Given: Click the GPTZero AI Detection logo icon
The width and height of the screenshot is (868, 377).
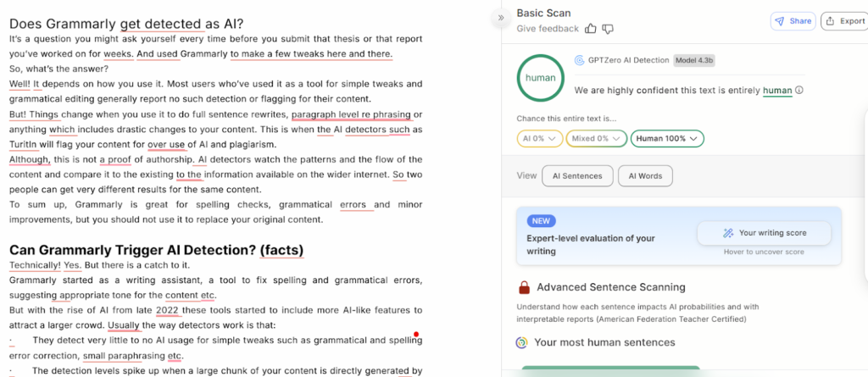Looking at the screenshot, I should point(580,60).
